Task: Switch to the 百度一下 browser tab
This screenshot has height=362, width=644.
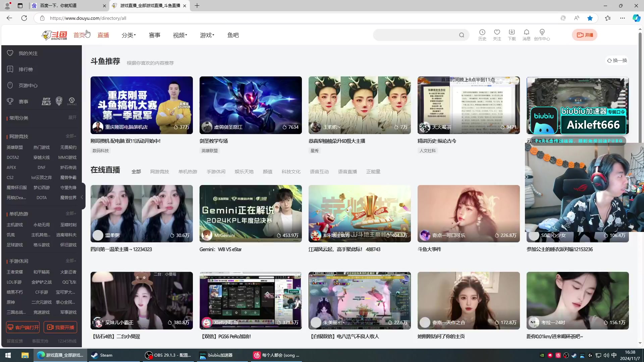Action: [69, 6]
